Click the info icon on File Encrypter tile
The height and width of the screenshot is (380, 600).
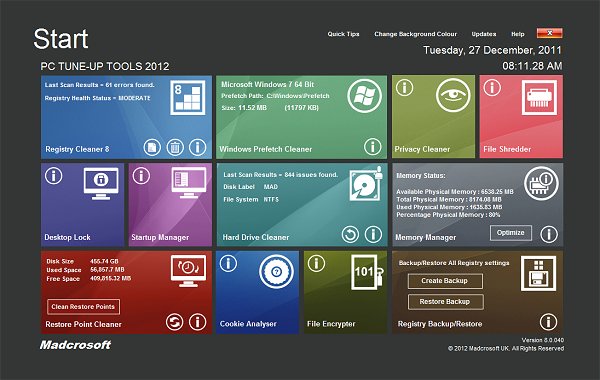316,263
